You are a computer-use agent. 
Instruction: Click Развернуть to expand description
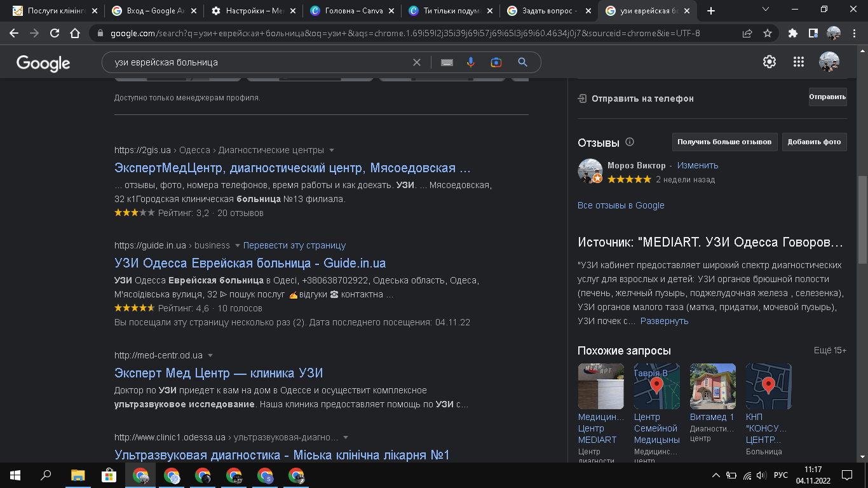point(664,321)
